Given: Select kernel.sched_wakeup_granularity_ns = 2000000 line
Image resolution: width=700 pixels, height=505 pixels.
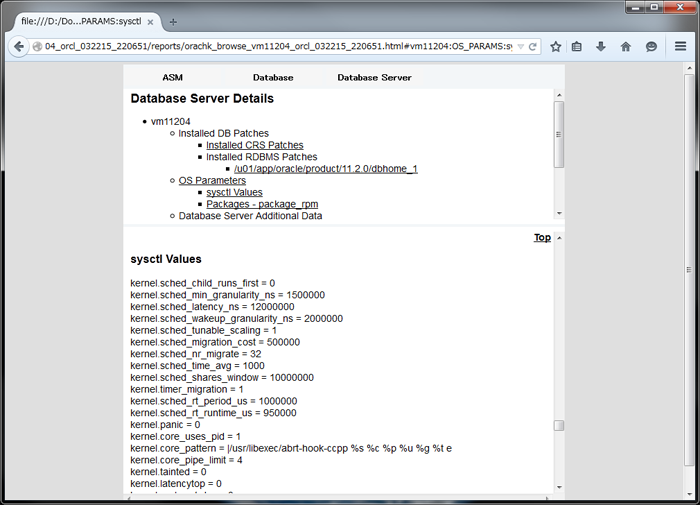Looking at the screenshot, I should tap(237, 319).
